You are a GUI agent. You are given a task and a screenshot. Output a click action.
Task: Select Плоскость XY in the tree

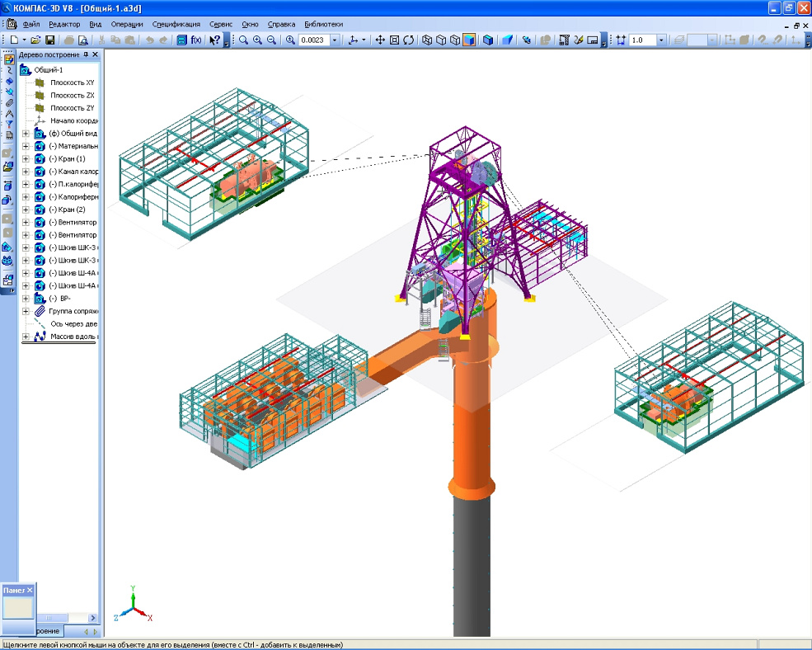pyautogui.click(x=72, y=83)
